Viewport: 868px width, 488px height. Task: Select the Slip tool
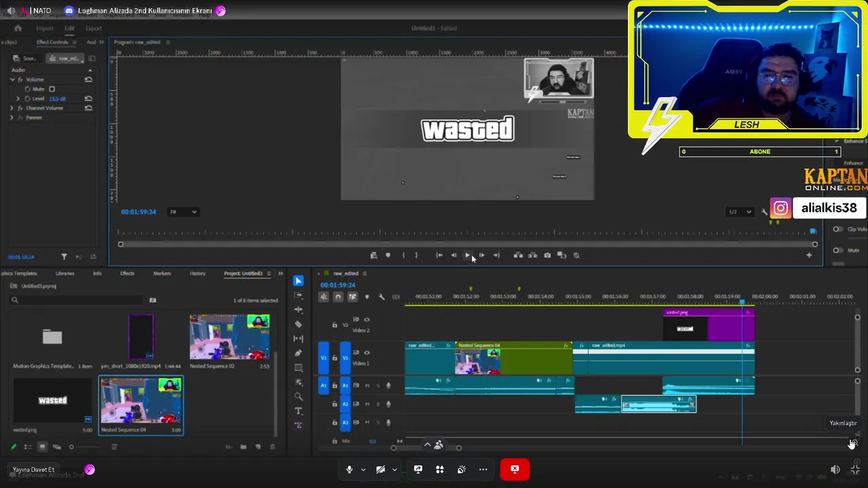(298, 338)
